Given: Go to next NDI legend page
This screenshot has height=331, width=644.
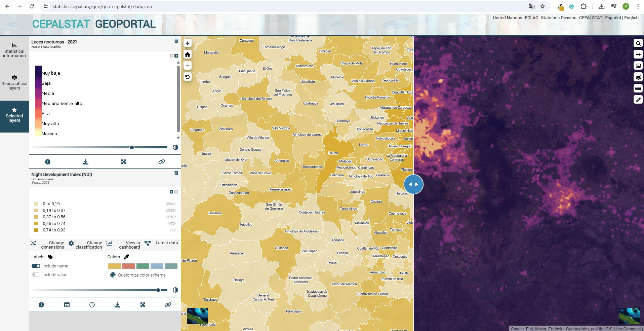Looking at the screenshot, I should pyautogui.click(x=176, y=192).
